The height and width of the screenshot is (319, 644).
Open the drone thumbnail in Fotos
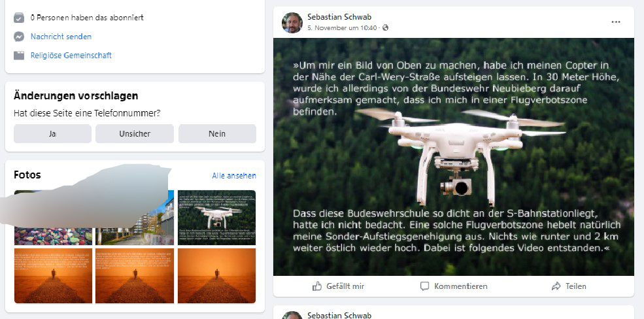point(217,218)
